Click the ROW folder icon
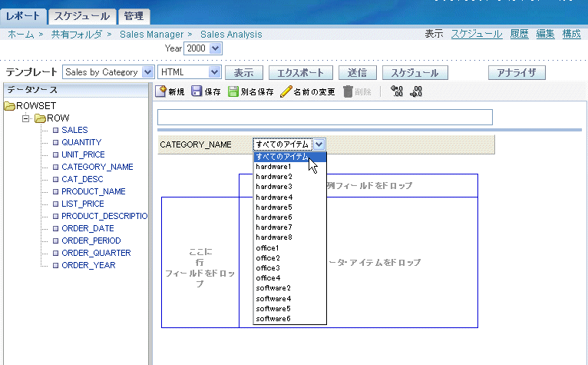The width and height of the screenshot is (588, 365). [x=40, y=118]
